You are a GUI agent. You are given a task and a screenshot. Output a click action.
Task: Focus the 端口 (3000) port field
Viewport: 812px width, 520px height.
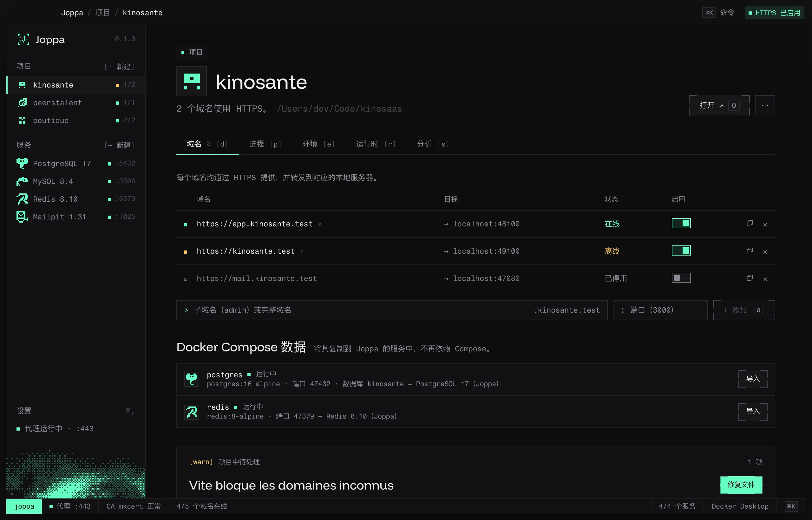point(660,310)
